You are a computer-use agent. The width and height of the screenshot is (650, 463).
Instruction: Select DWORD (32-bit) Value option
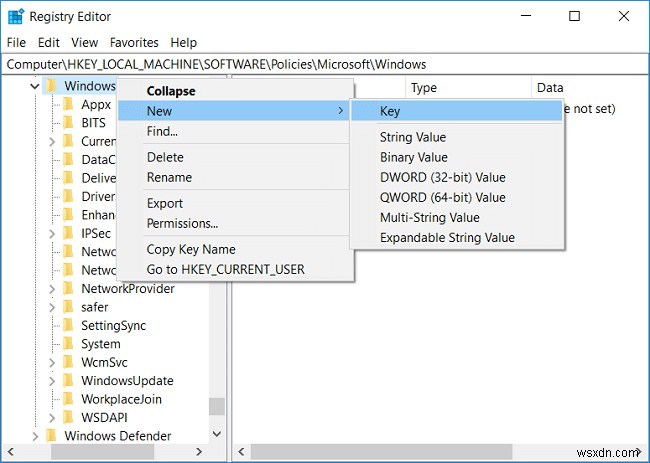point(442,177)
